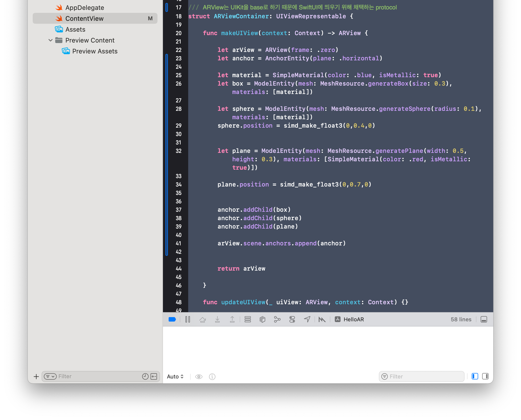This screenshot has width=521, height=420.
Task: Toggle the console pane on right
Action: tap(485, 376)
